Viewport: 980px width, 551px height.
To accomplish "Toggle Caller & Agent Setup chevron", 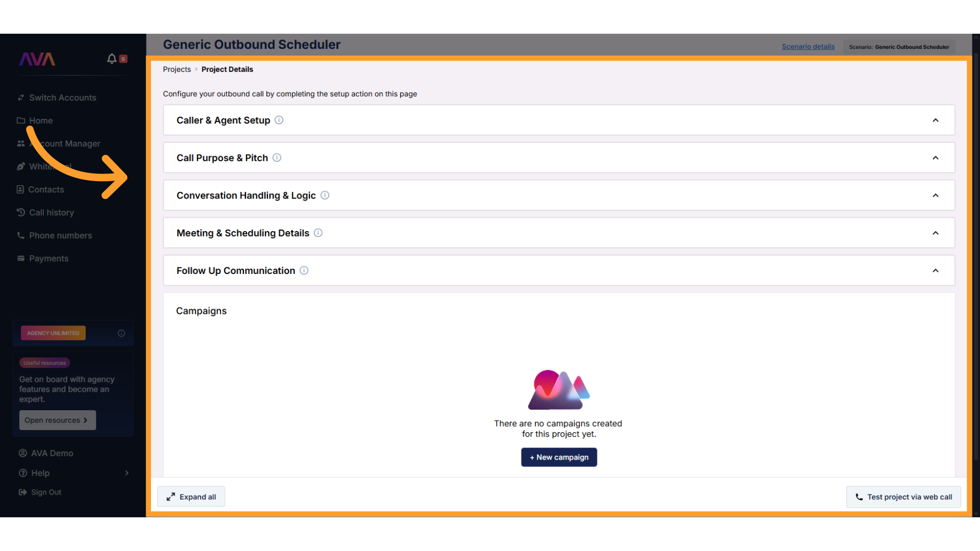I will pyautogui.click(x=936, y=120).
